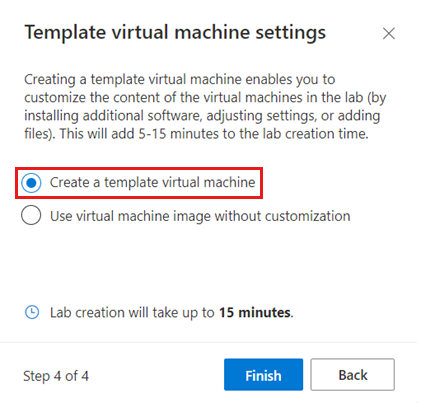The width and height of the screenshot is (421, 403).
Task: Click the 'Template virtual machine settings' heading
Action: 175,33
